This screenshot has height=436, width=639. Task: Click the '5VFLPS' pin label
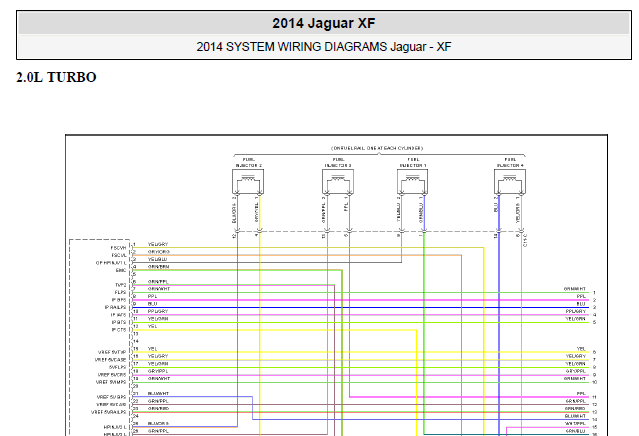[x=118, y=367]
